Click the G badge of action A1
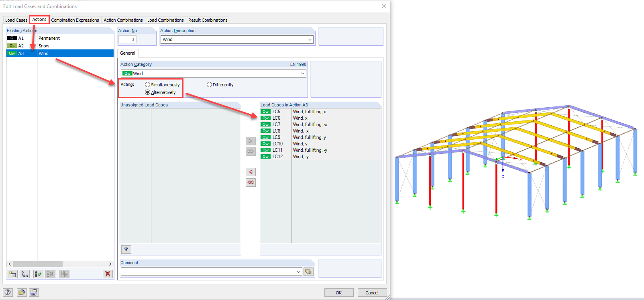 12,38
